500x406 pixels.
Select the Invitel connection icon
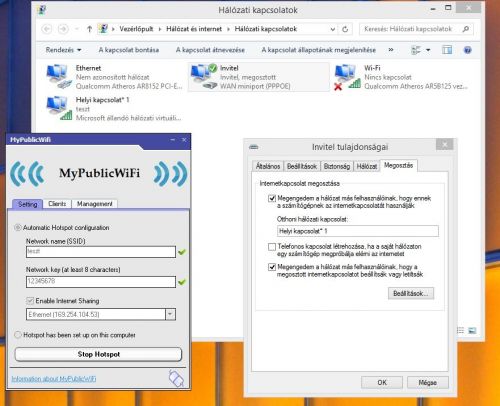[x=204, y=77]
